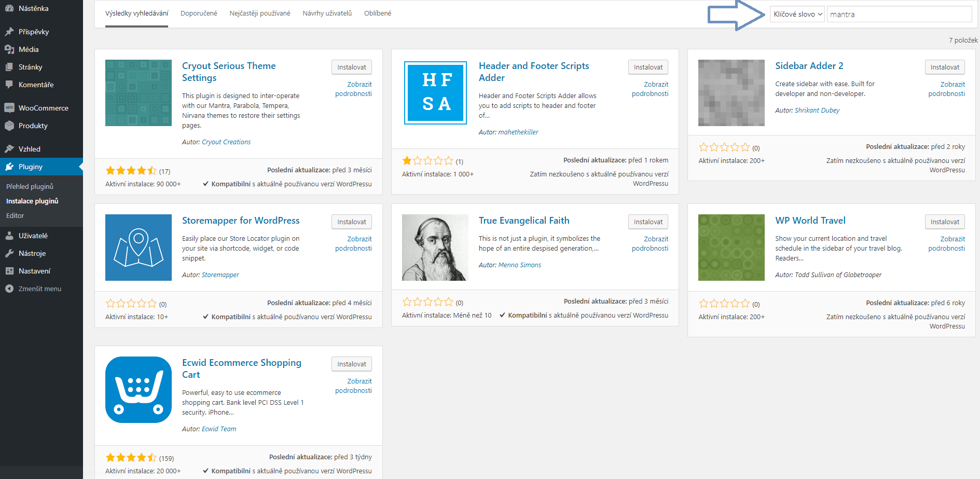Click the '7 položek' results count text
The image size is (980, 479).
point(963,40)
